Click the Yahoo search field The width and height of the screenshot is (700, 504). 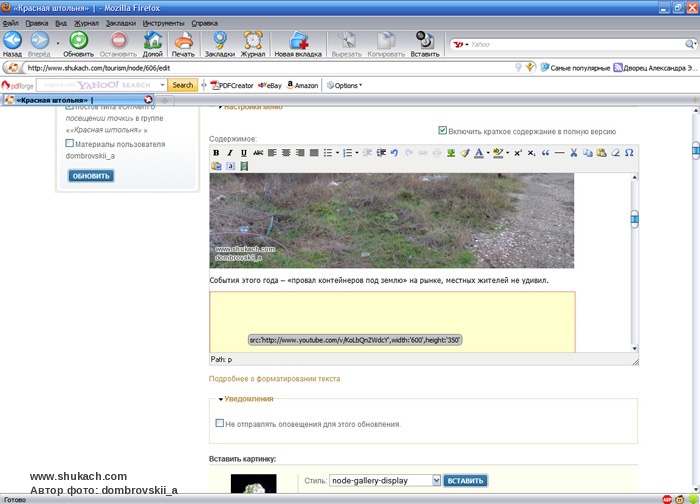pyautogui.click(x=576, y=44)
